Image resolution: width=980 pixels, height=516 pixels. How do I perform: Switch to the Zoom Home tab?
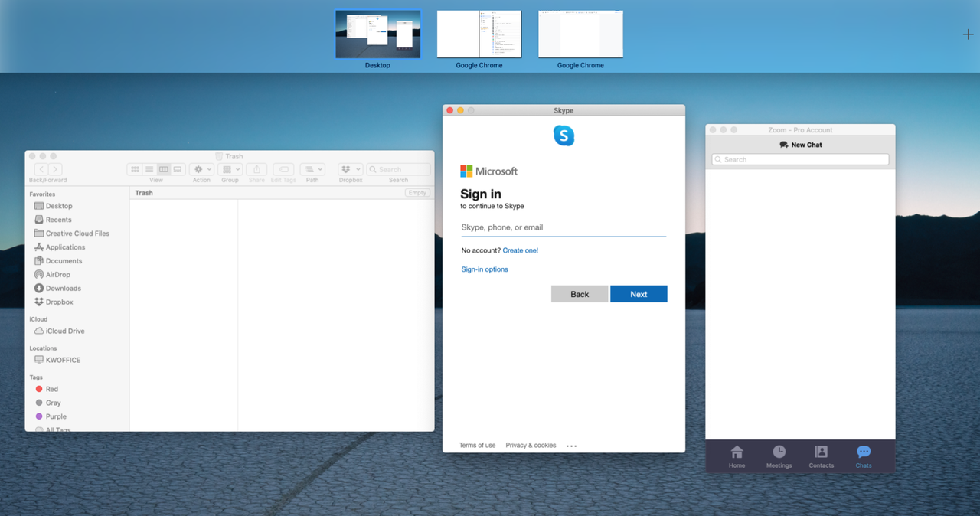click(x=737, y=456)
